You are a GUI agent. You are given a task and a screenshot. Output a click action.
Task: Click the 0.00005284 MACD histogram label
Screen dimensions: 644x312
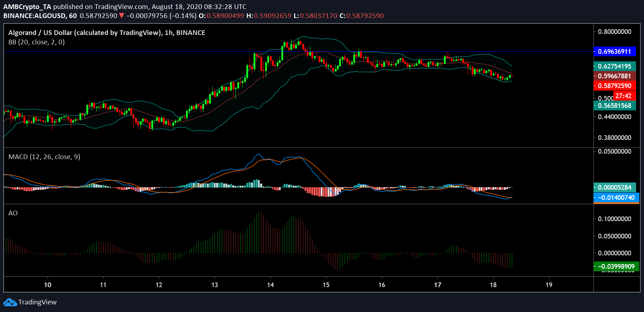(x=615, y=188)
